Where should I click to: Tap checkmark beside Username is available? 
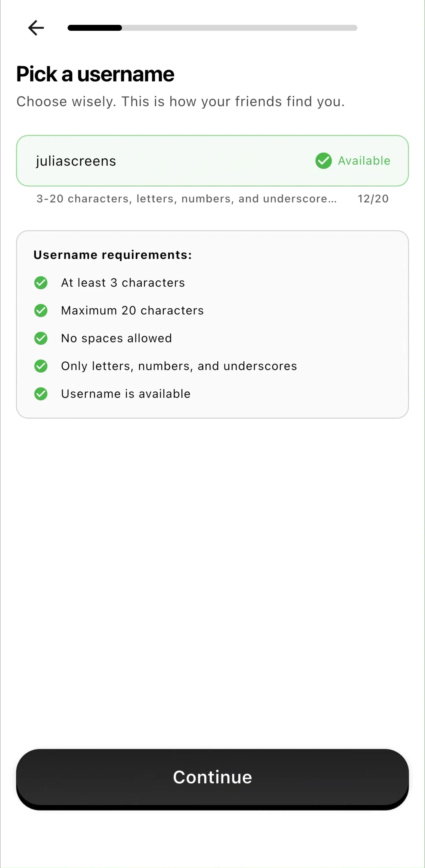coord(41,394)
